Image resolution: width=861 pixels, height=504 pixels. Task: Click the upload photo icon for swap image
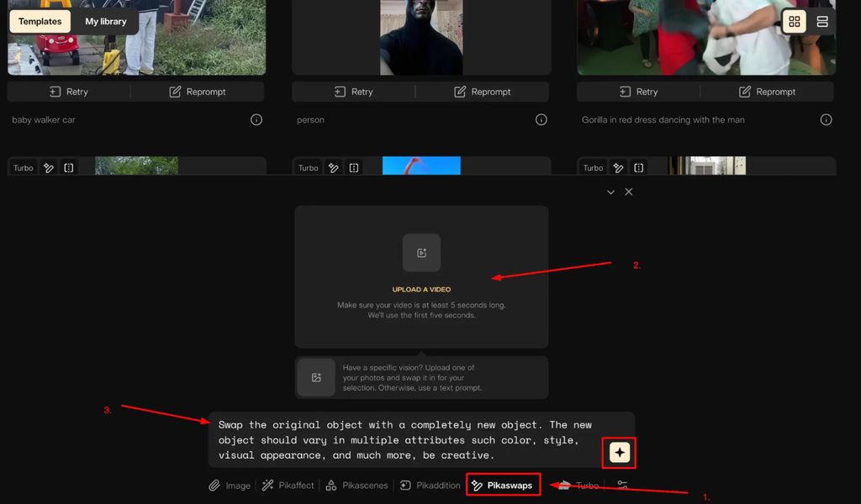[x=316, y=378]
